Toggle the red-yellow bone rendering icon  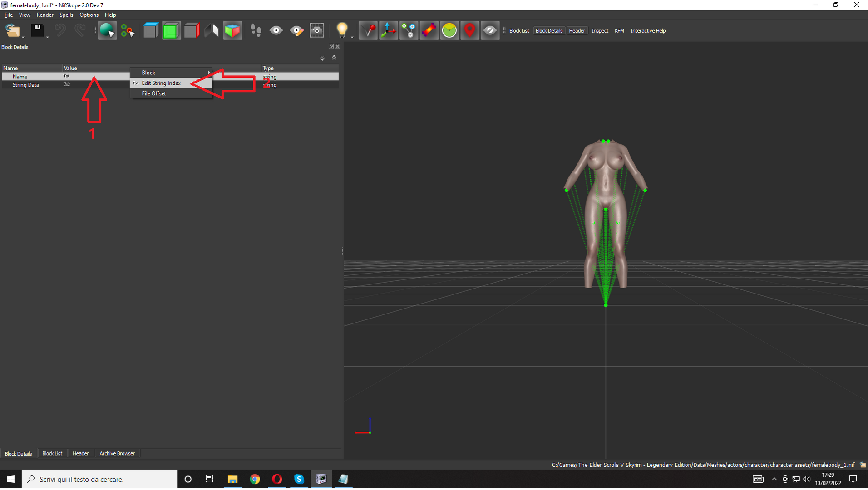click(x=429, y=30)
